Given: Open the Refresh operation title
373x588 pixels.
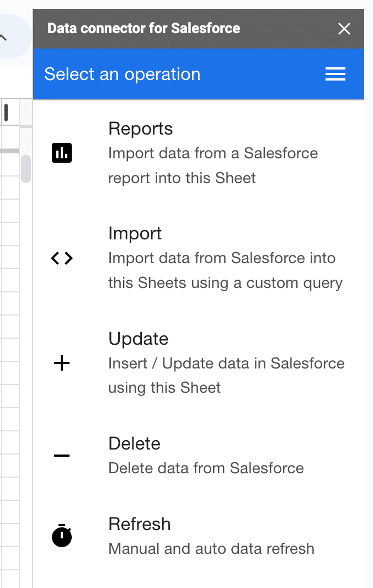Looking at the screenshot, I should pyautogui.click(x=139, y=524).
